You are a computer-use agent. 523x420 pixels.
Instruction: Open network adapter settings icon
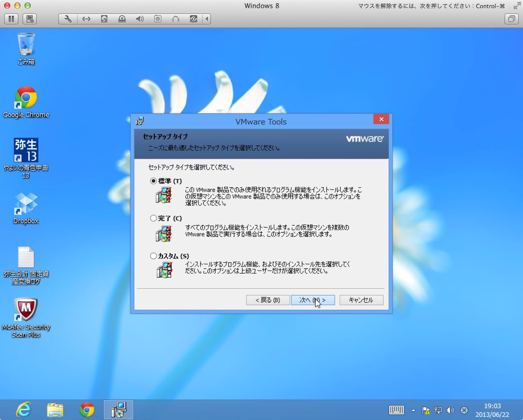86,19
